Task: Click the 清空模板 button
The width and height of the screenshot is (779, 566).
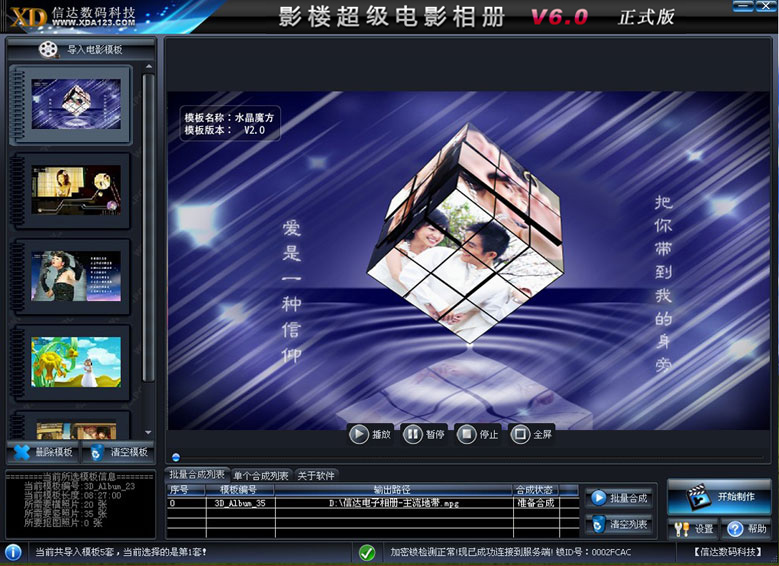Action: 118,452
